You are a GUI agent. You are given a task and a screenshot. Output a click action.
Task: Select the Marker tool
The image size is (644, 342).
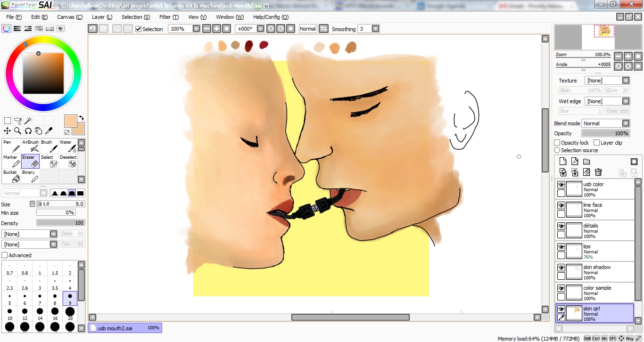coord(11,162)
